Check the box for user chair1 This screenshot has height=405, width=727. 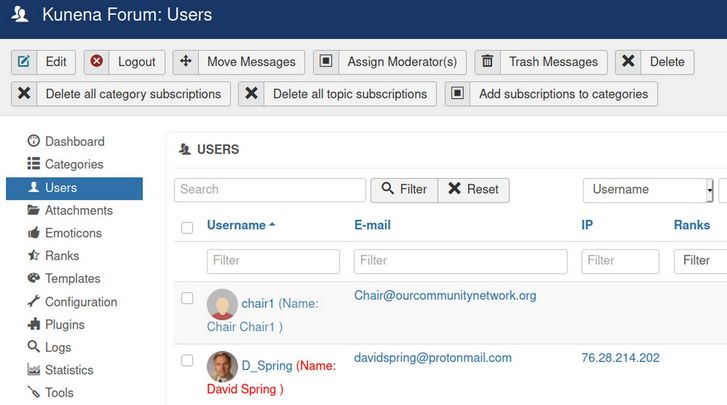[x=187, y=298]
